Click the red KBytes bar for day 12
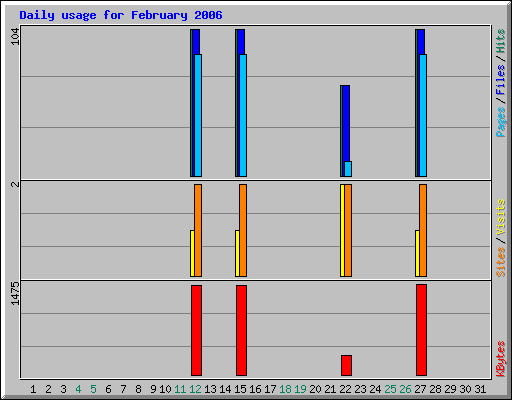Screen dimensions: 512x400 (196, 330)
